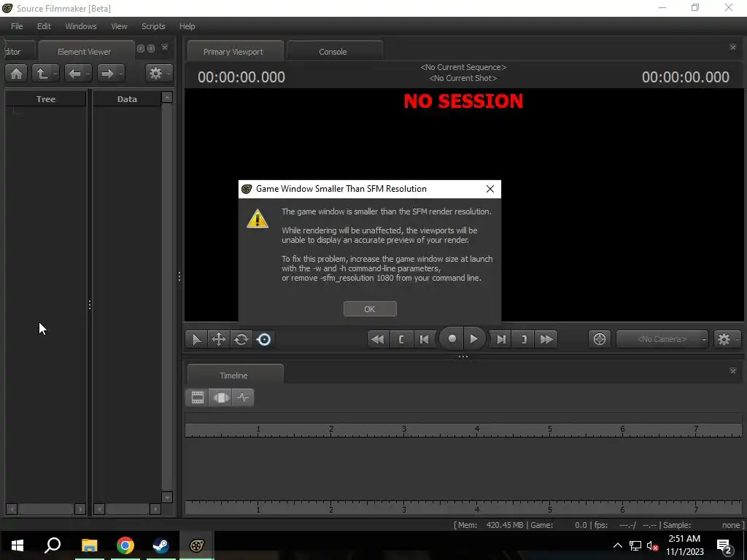Step to next frame
The height and width of the screenshot is (560, 747).
pos(501,340)
